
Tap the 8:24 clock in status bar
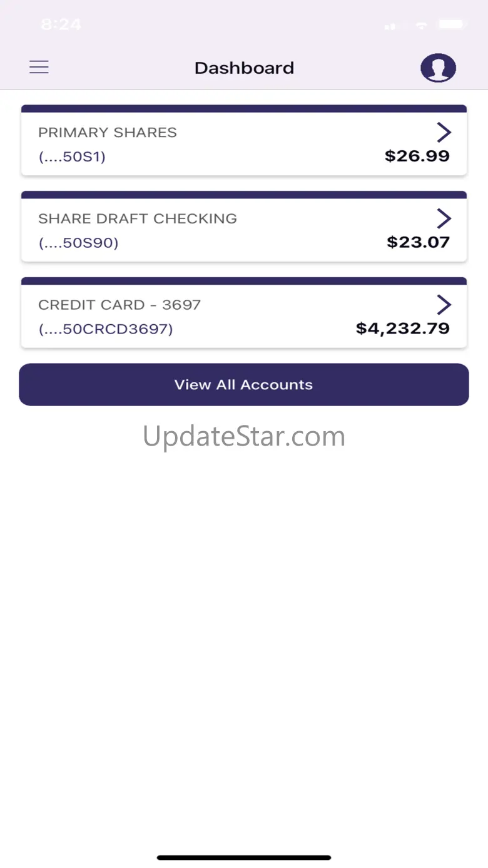(x=61, y=25)
